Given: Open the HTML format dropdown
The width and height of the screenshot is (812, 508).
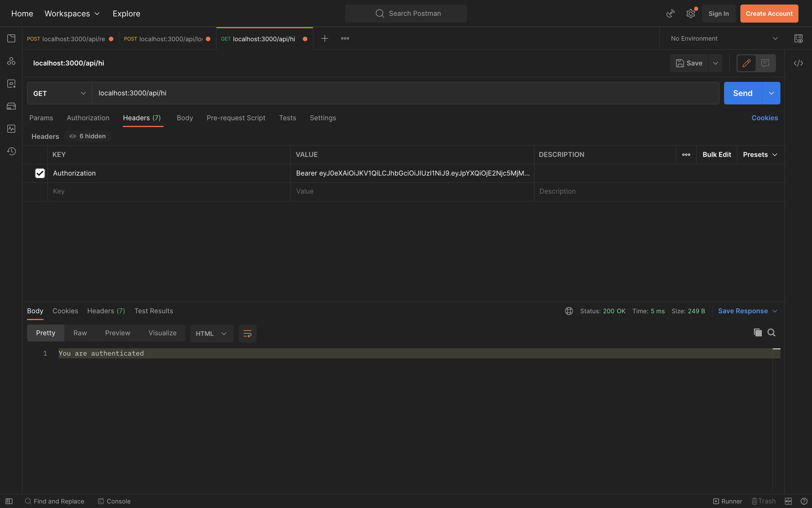Looking at the screenshot, I should 211,334.
